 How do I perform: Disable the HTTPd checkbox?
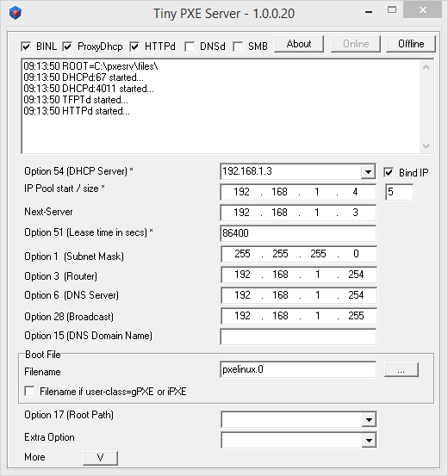[x=134, y=46]
